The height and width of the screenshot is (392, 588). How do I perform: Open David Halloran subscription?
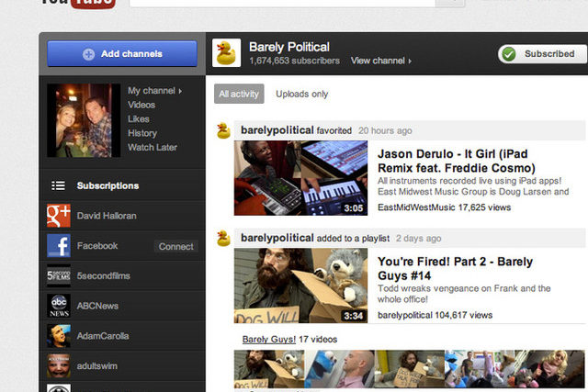[x=107, y=216]
